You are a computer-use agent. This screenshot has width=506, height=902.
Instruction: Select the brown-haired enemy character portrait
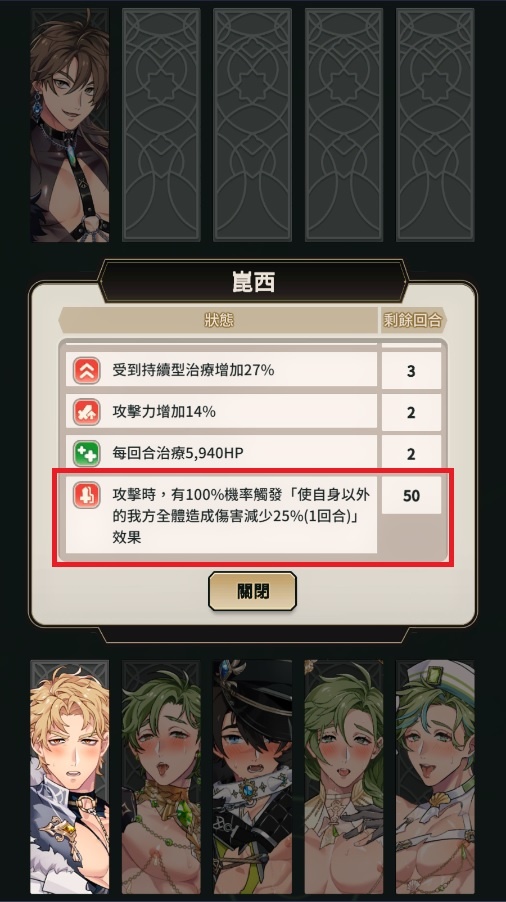tap(70, 125)
